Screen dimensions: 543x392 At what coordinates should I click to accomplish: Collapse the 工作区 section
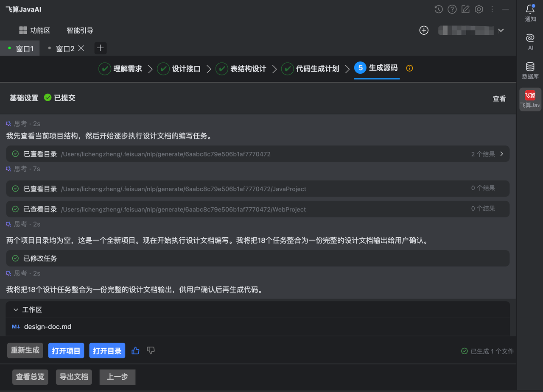16,310
